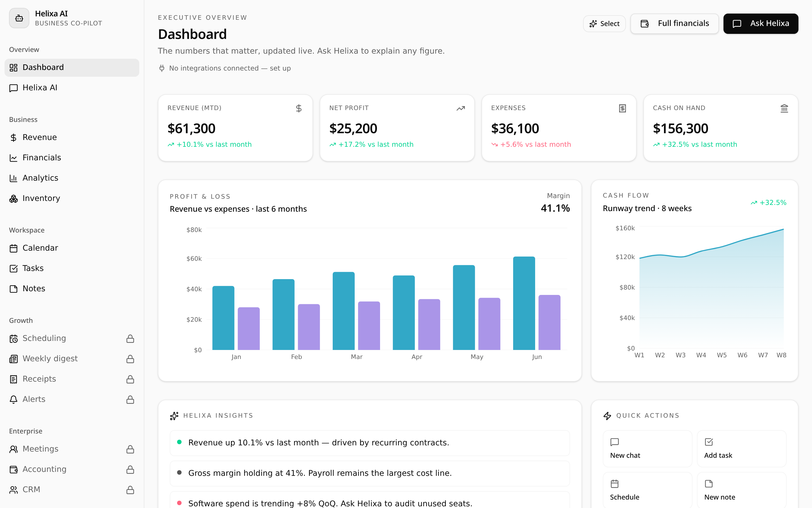Open the locked Accounting item
812x508 pixels.
72,469
